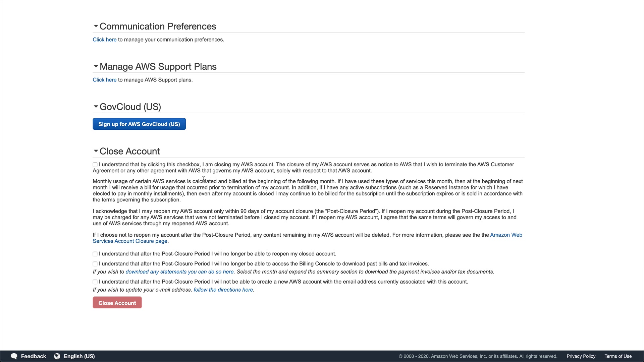Open Privacy Policy in footer
Screen dimensions: 644x362
point(581,356)
